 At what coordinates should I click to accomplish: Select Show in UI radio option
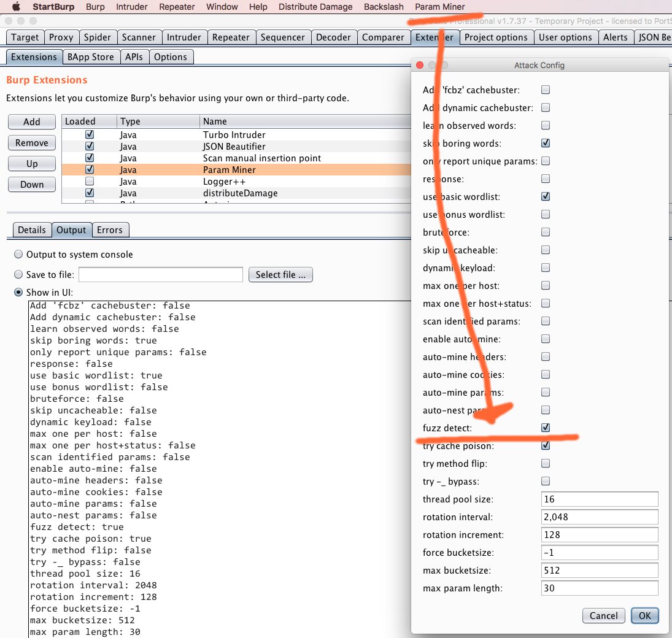[x=18, y=292]
